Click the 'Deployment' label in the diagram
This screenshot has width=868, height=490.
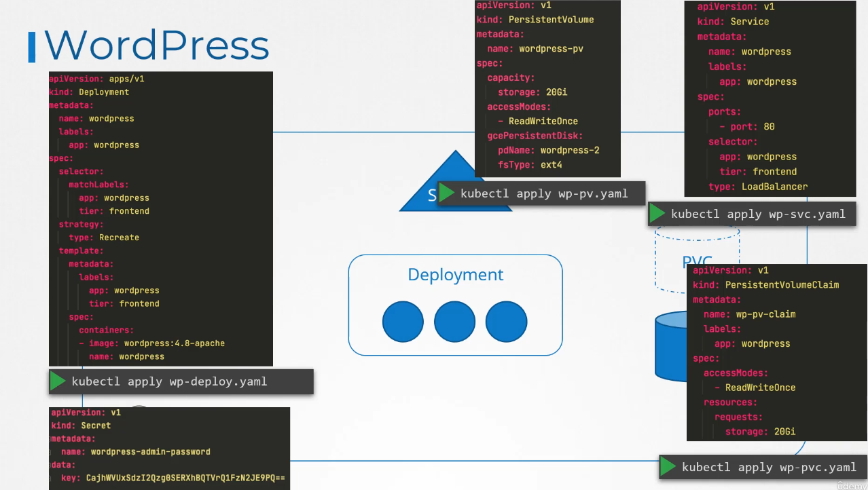click(x=455, y=275)
